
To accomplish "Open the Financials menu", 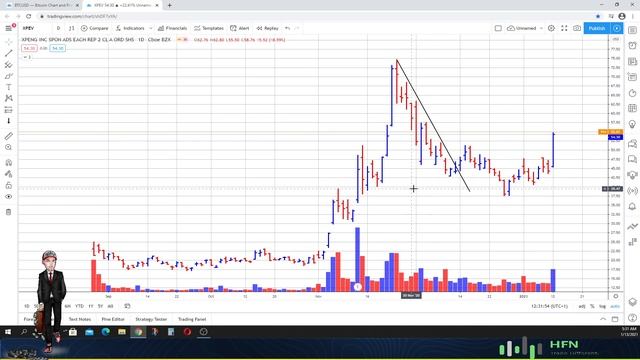I will (x=172, y=28).
